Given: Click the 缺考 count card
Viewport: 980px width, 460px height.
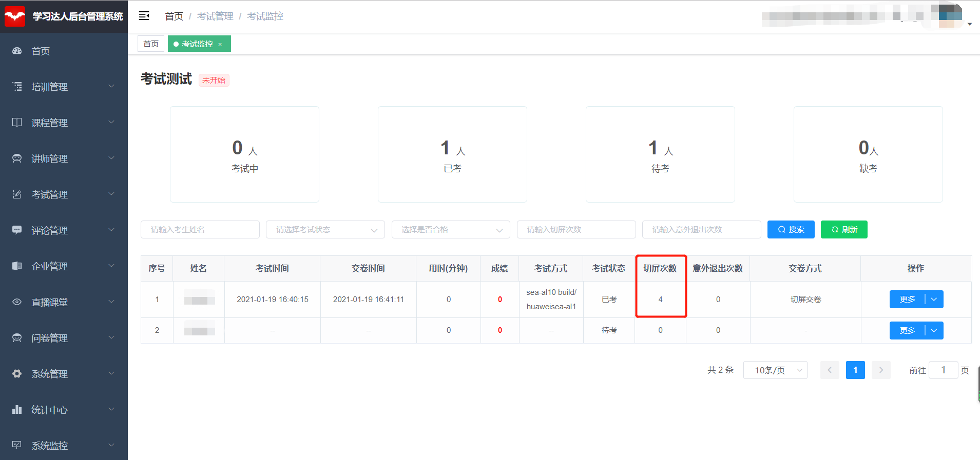Looking at the screenshot, I should point(868,154).
